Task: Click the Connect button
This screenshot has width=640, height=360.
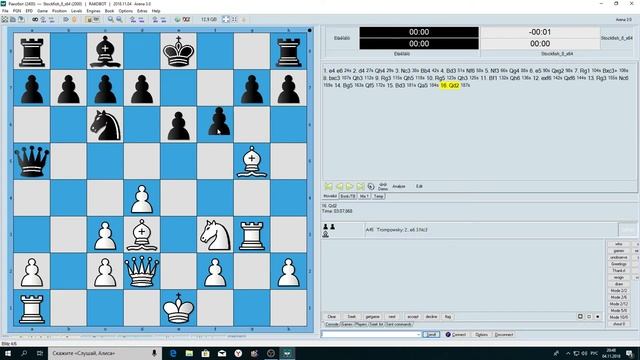Action: (456, 334)
